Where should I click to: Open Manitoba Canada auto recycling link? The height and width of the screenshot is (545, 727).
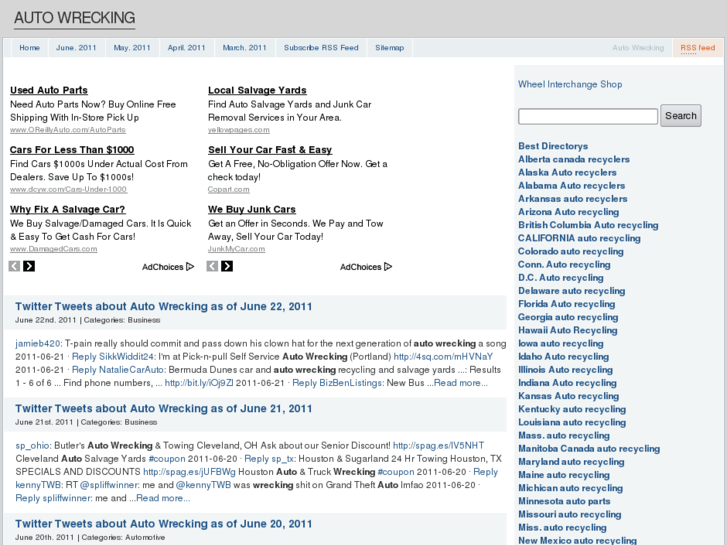[x=589, y=449]
